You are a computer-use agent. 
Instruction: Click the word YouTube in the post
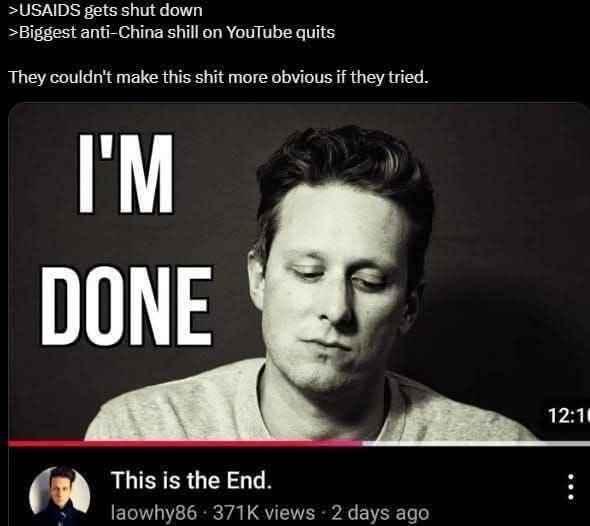259,32
